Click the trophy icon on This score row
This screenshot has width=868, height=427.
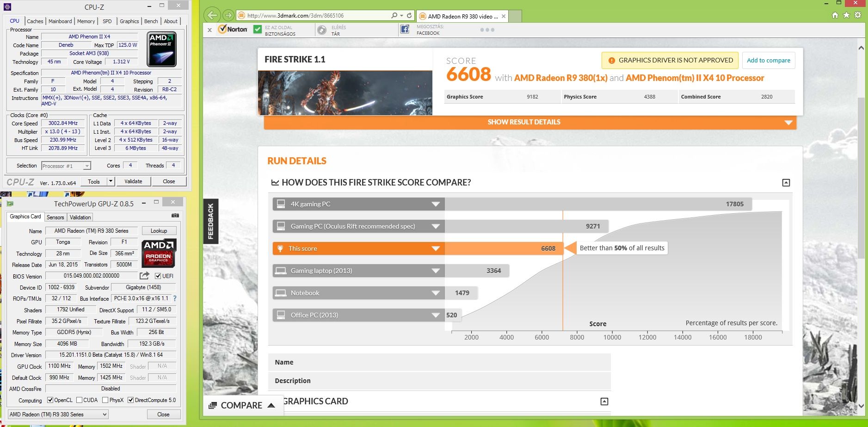280,248
